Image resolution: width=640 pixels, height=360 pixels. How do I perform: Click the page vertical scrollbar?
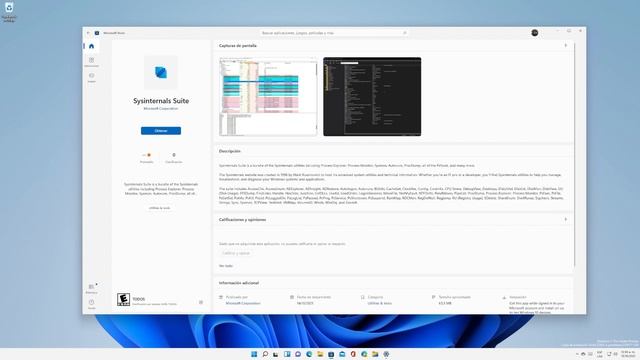point(574,155)
